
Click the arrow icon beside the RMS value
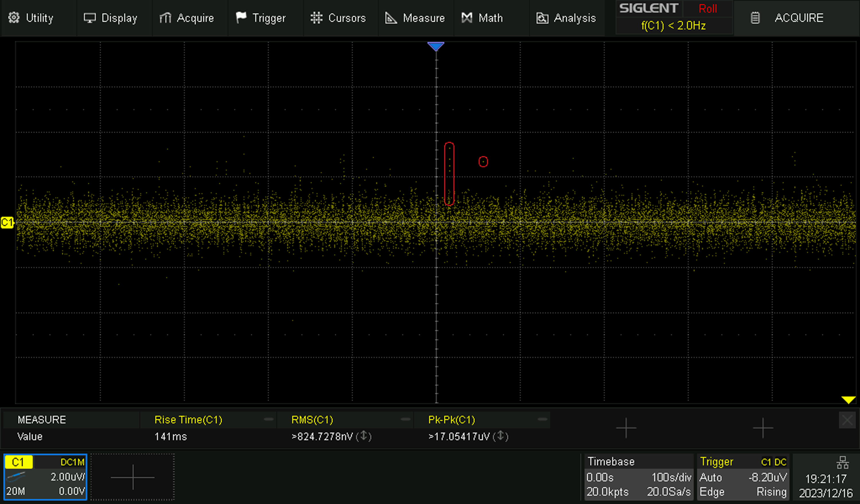coord(364,436)
